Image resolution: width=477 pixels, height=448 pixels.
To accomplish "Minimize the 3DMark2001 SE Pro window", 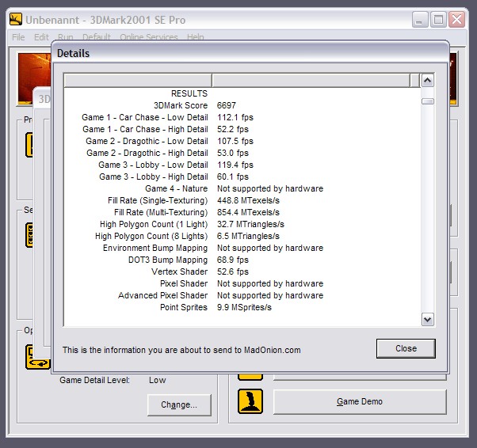I will coord(420,20).
